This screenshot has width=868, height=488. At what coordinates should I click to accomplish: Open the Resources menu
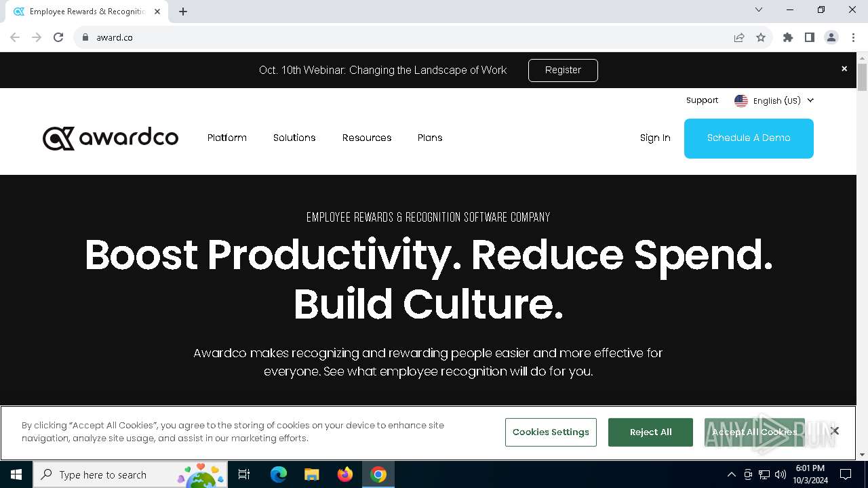[367, 138]
